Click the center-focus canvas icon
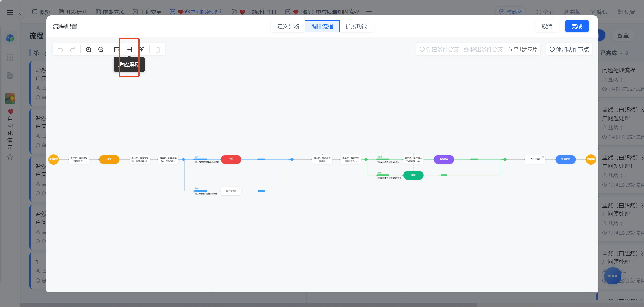 142,50
